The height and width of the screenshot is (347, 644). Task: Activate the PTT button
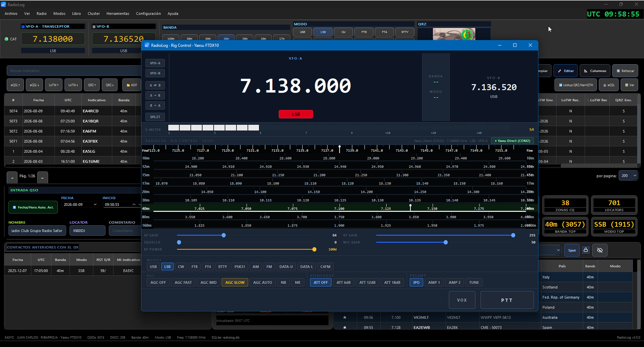(507, 300)
